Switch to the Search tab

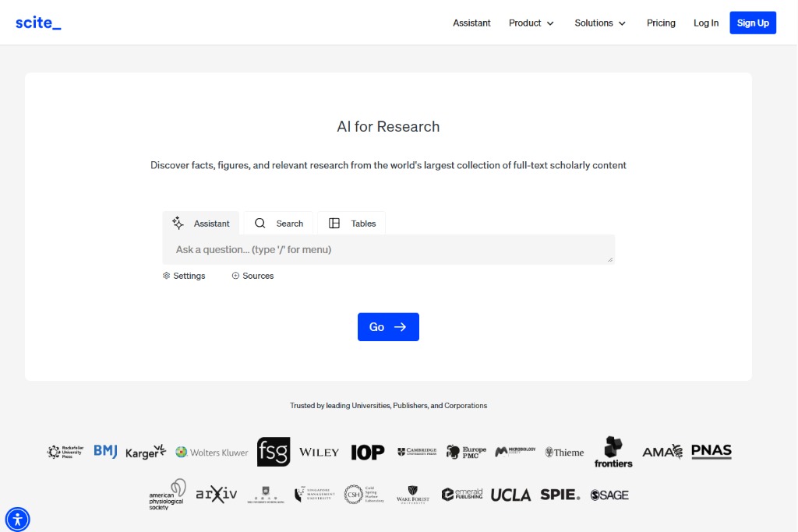(279, 224)
